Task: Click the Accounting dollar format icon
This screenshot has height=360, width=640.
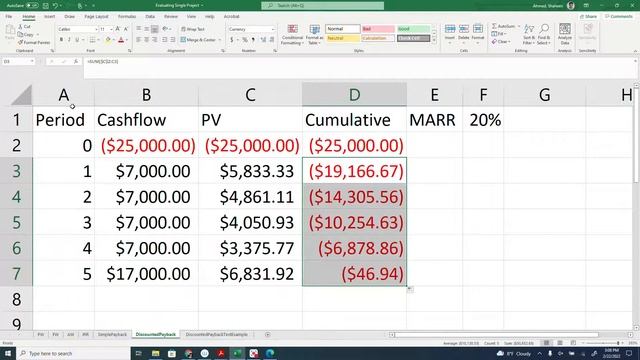Action: (x=232, y=40)
